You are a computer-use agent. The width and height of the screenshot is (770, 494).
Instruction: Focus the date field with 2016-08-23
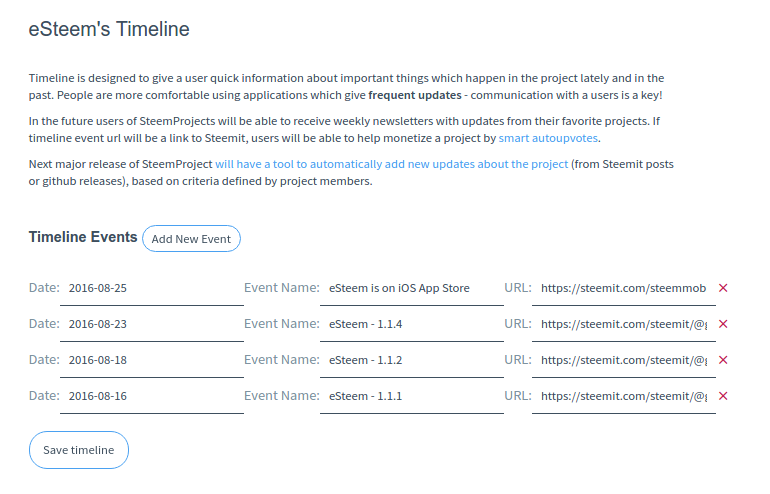pos(151,324)
